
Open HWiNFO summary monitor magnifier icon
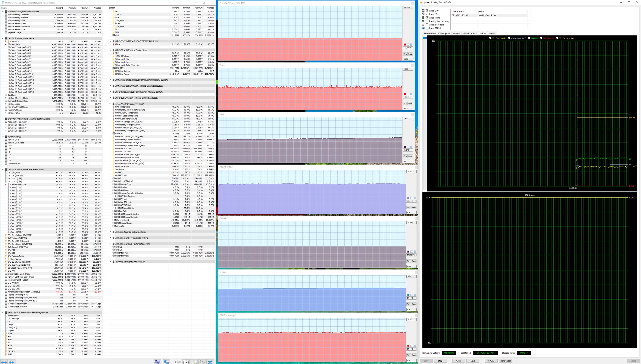click(x=157, y=362)
